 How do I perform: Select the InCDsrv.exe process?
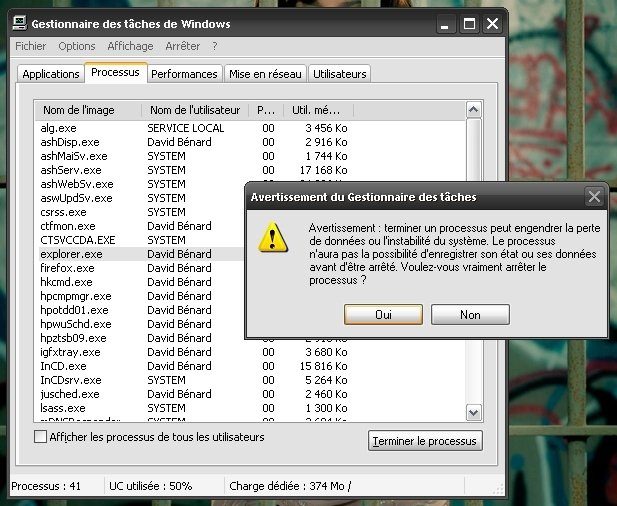[x=71, y=380]
